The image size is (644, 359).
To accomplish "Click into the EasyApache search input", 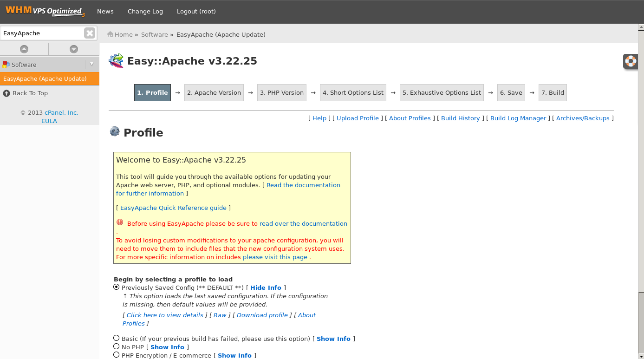I will point(42,33).
